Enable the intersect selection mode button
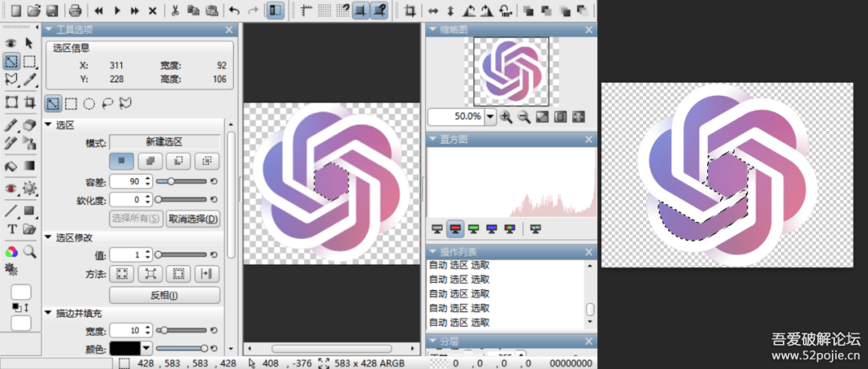The height and width of the screenshot is (369, 868). pyautogui.click(x=207, y=162)
